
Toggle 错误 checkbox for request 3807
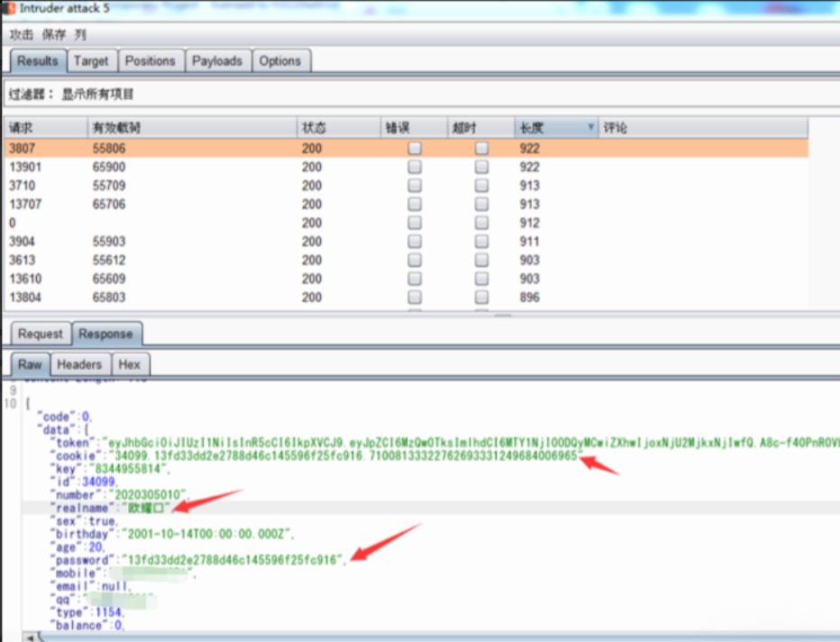click(415, 148)
